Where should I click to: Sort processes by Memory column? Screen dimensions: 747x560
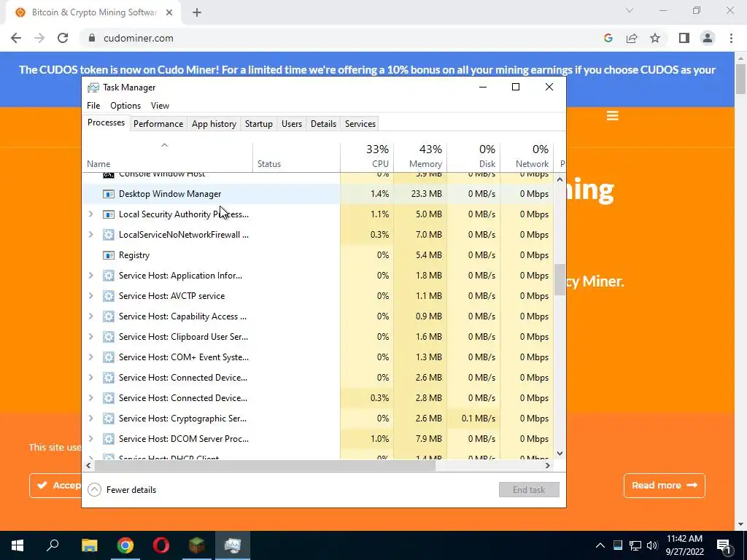(x=420, y=156)
